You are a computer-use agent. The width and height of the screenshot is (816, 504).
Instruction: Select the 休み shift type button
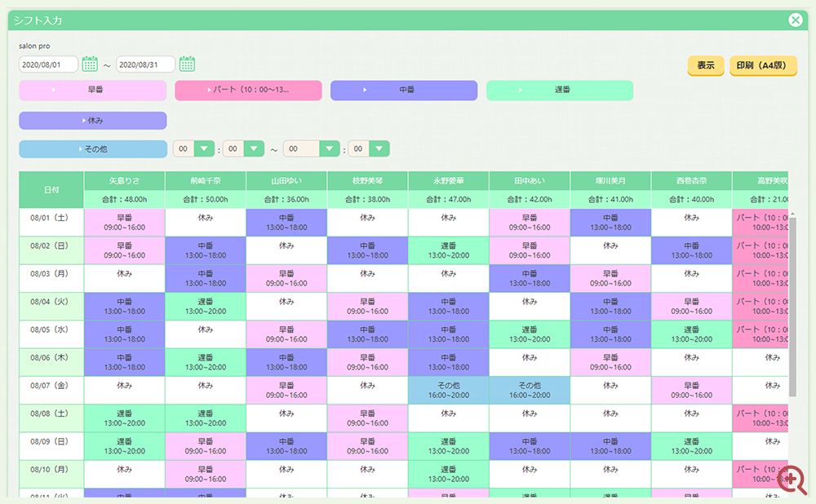[x=93, y=120]
